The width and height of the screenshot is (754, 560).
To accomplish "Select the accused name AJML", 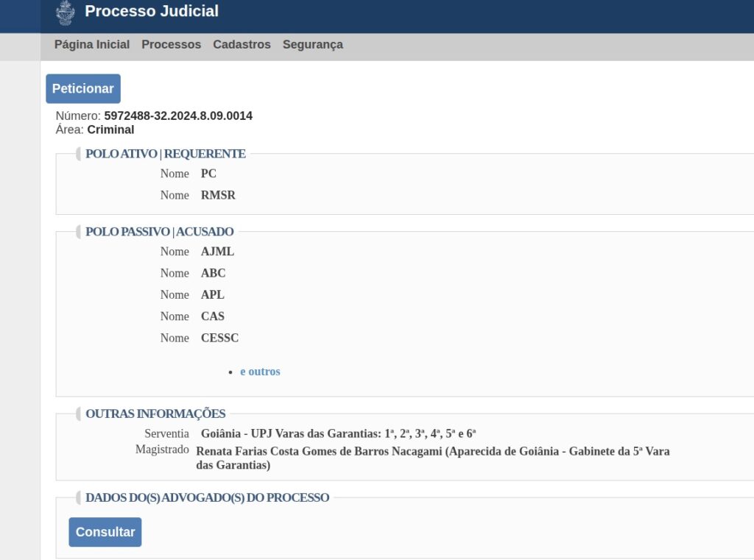I will tap(217, 252).
